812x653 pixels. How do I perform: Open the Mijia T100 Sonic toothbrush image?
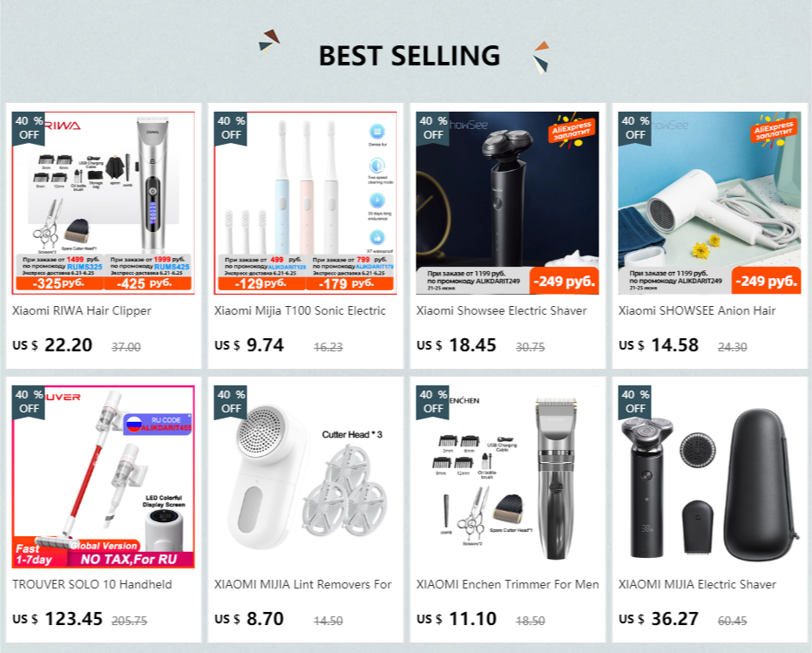[306, 203]
